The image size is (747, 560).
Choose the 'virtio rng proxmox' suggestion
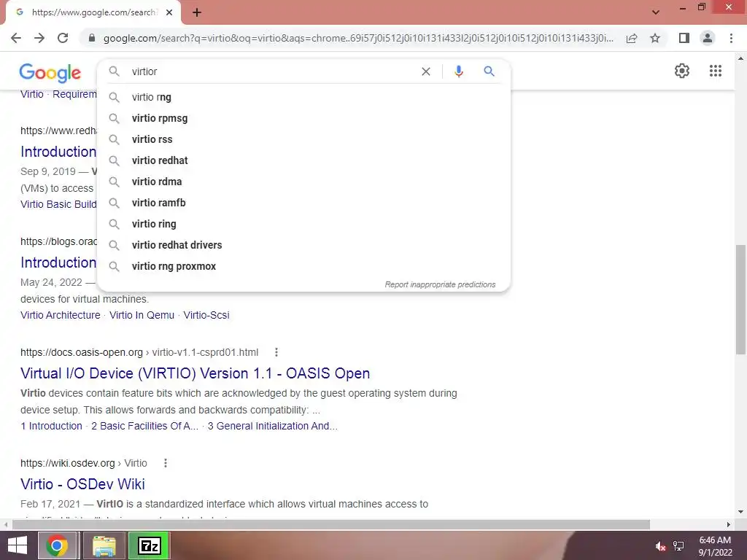[303, 266]
